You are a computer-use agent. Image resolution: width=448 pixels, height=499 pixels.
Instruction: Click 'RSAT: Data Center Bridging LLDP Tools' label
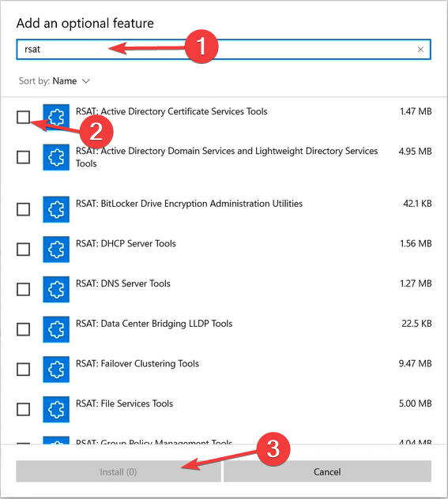(x=154, y=324)
